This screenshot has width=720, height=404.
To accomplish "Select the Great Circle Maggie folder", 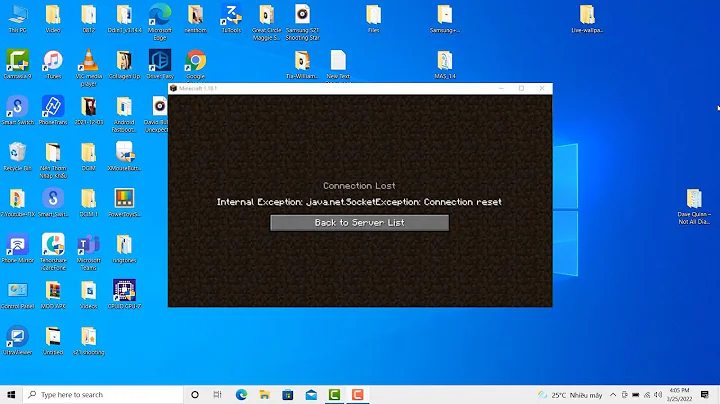I will pyautogui.click(x=266, y=22).
